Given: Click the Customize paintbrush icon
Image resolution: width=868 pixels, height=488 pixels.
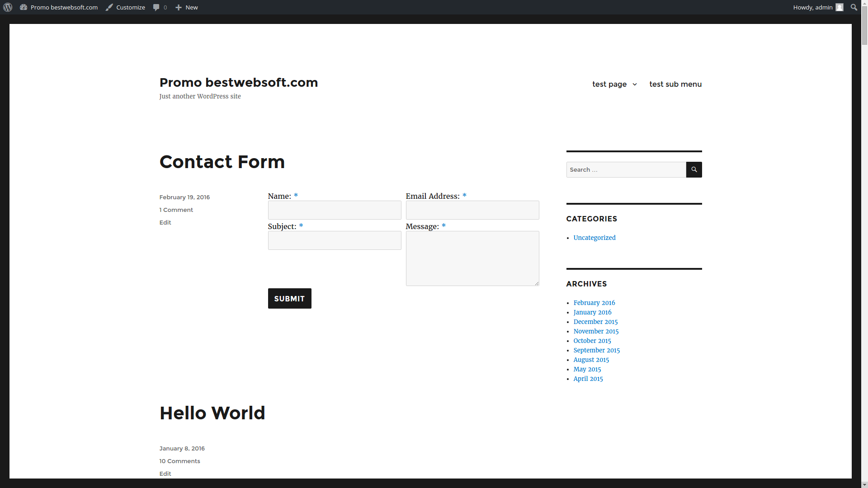Looking at the screenshot, I should (x=108, y=7).
